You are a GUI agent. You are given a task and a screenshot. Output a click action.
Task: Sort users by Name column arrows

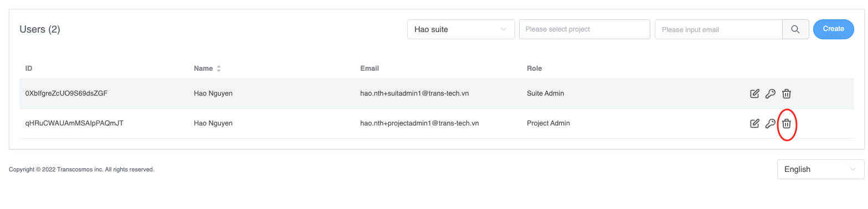219,69
